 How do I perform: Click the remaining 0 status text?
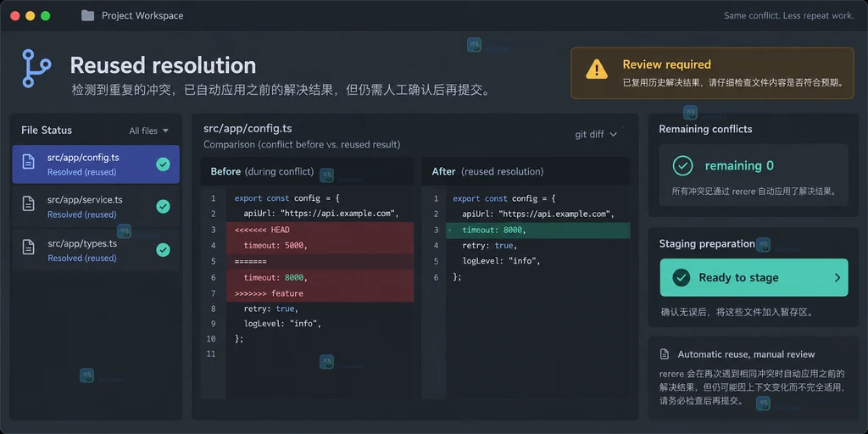[x=738, y=165]
